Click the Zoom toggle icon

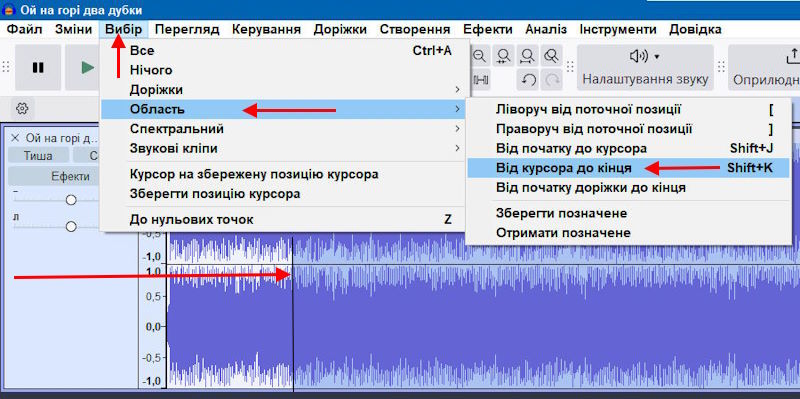pos(551,56)
